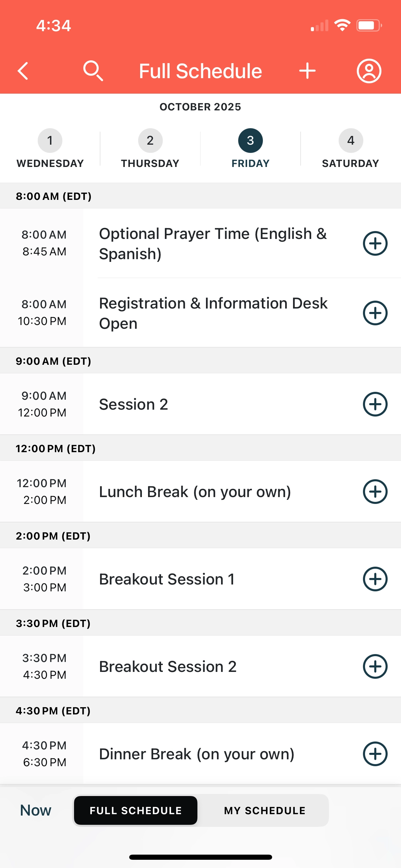401x868 pixels.
Task: Add Optional Prayer Time to schedule
Action: click(375, 243)
